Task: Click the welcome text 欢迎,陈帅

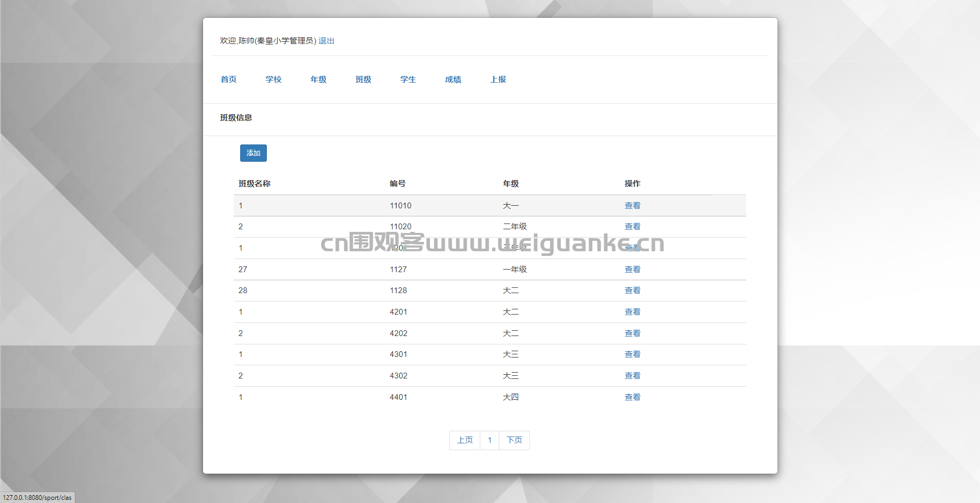Action: coord(237,41)
